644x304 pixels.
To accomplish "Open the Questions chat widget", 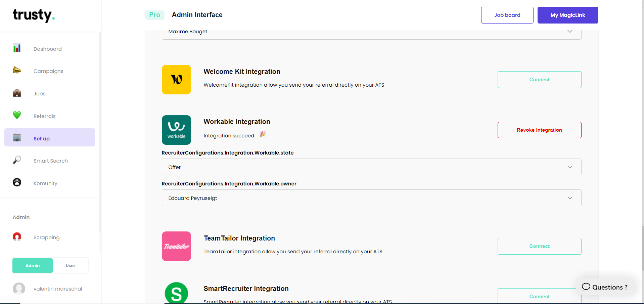I will (x=605, y=287).
